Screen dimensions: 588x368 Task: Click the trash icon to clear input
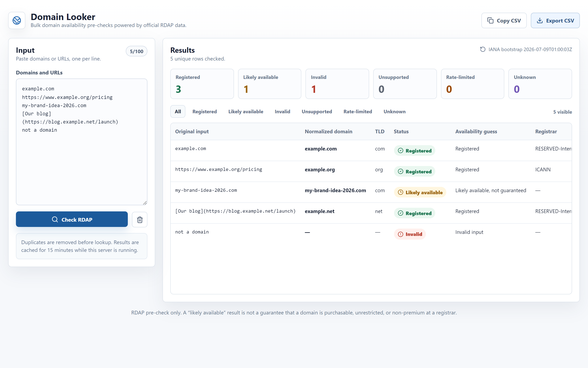tap(140, 220)
